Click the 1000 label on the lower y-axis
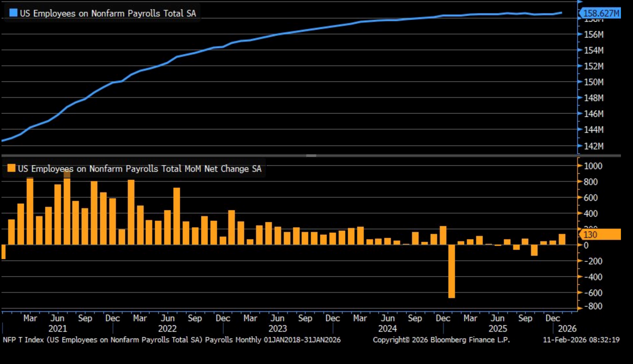This screenshot has width=633, height=364. coord(593,166)
